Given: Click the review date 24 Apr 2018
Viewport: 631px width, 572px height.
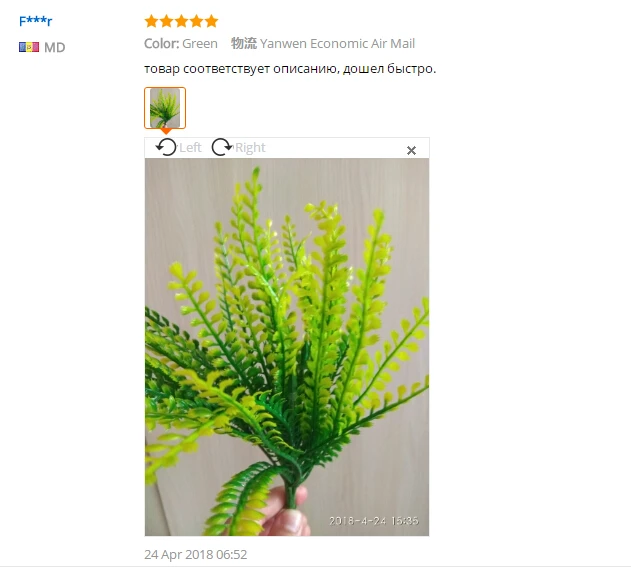Looking at the screenshot, I should (x=196, y=554).
